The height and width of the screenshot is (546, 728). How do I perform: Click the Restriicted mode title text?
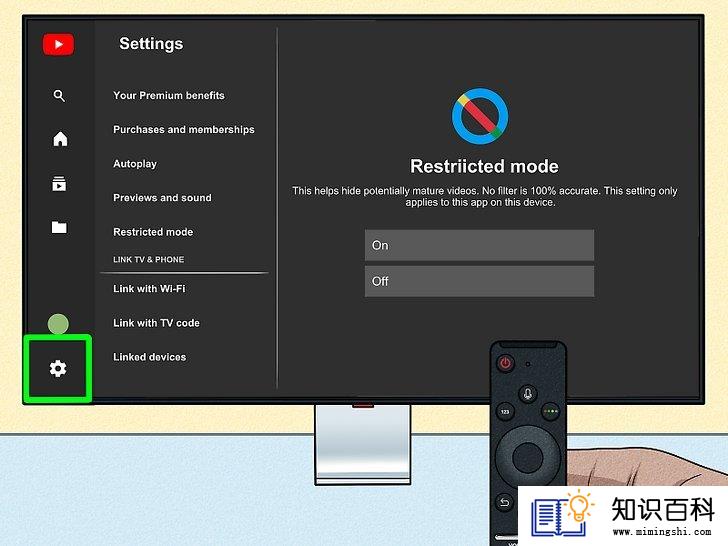[484, 166]
